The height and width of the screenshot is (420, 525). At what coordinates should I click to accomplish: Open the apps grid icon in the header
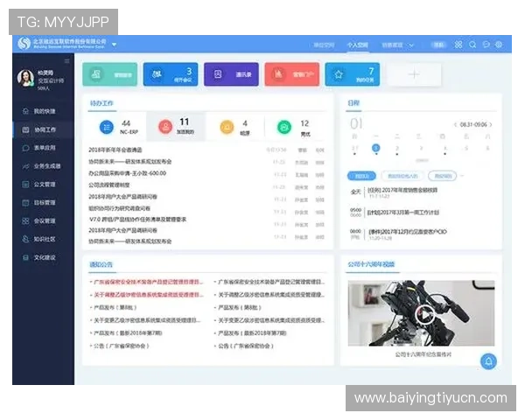pos(458,45)
